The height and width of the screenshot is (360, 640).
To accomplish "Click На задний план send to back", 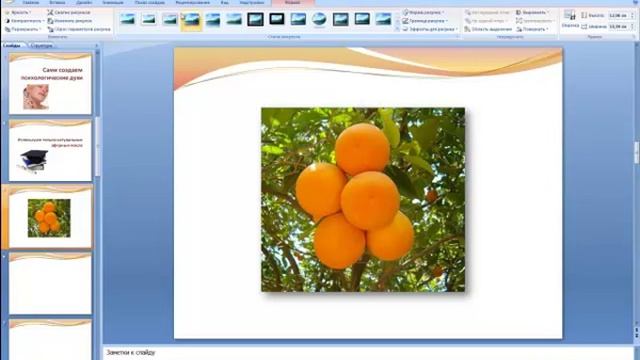I will [x=487, y=21].
